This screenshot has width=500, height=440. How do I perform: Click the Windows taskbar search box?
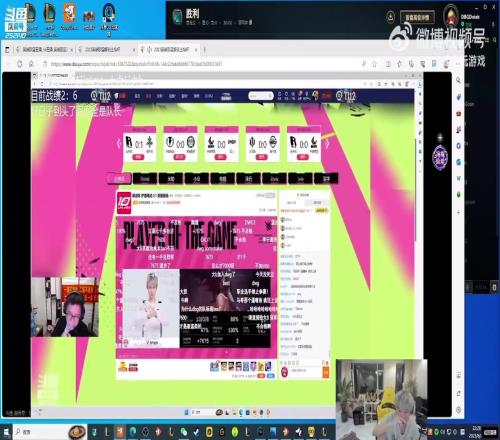point(50,432)
